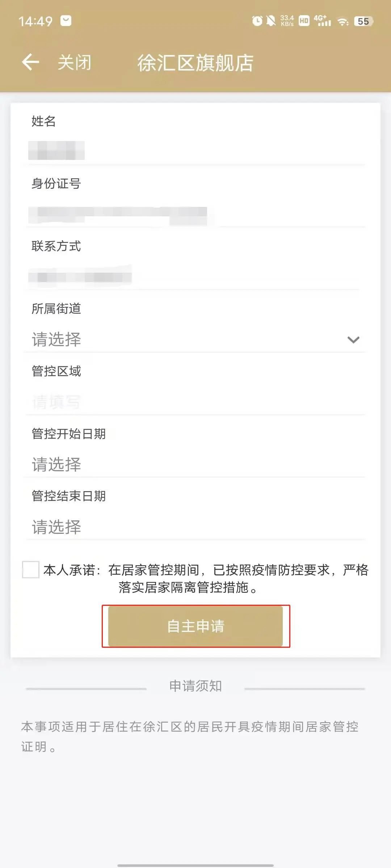Viewport: 391px width, 868px height.
Task: Tap the 徐汇区旗舰店 page title
Action: tap(195, 63)
